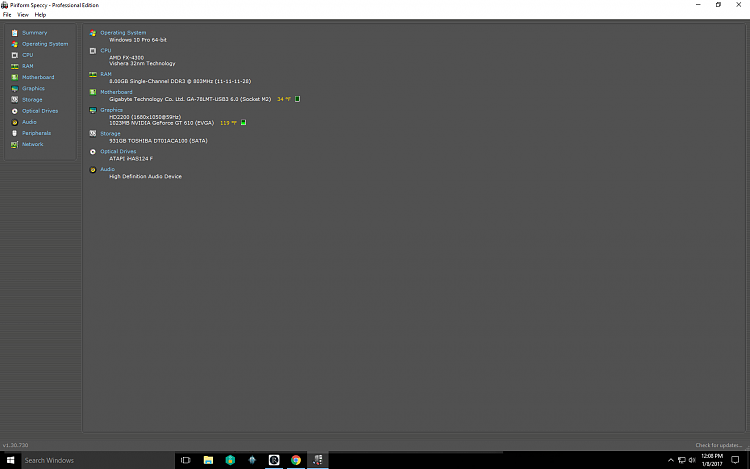Open File Explorer from the taskbar

[208, 460]
